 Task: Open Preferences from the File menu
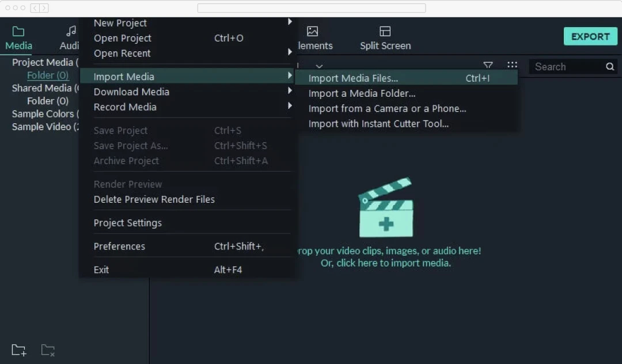119,246
